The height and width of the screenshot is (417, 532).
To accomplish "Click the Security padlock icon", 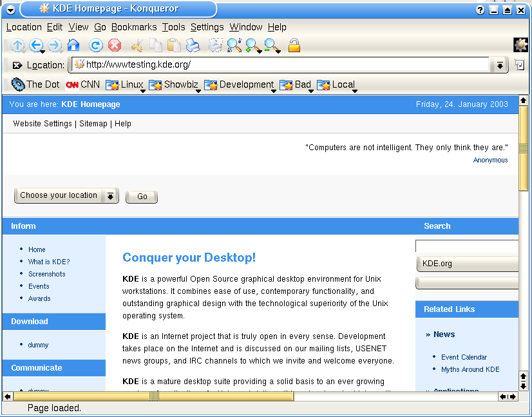I will pyautogui.click(x=294, y=45).
